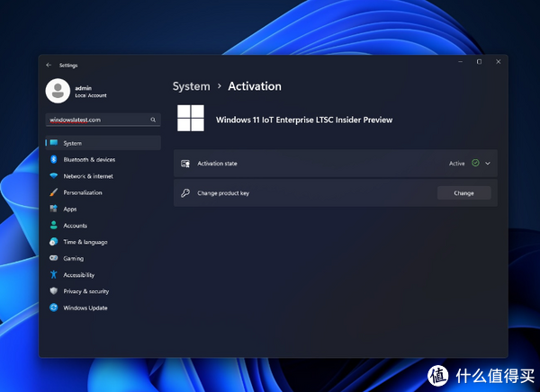The image size is (540, 392).
Task: Click the Windows 11 IoT Enterprise LTSC title
Action: (x=304, y=120)
